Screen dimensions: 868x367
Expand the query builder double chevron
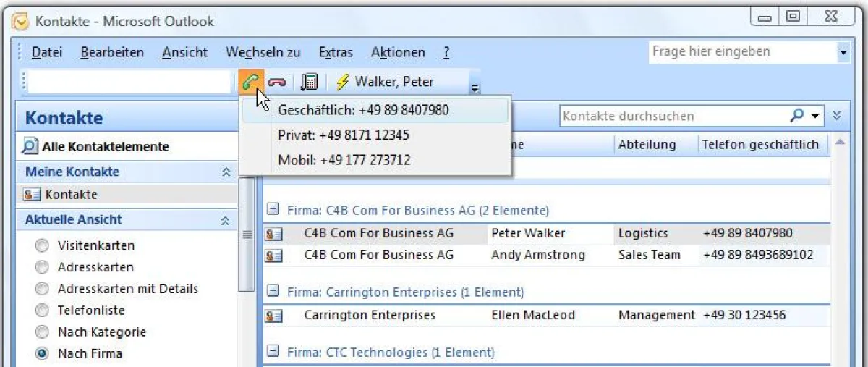point(837,116)
